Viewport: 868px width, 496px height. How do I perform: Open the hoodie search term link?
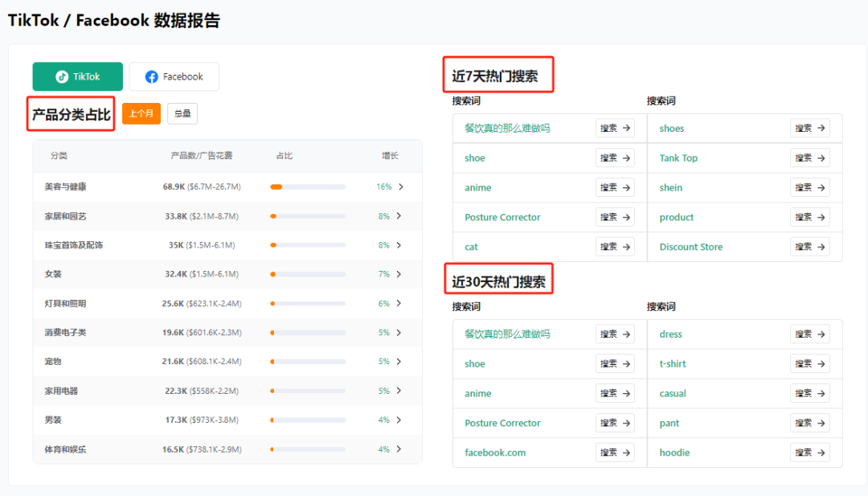[x=674, y=453]
